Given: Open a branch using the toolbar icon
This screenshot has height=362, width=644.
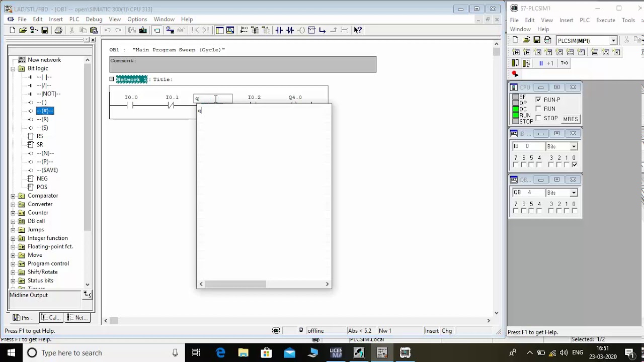Looking at the screenshot, I should point(322,30).
